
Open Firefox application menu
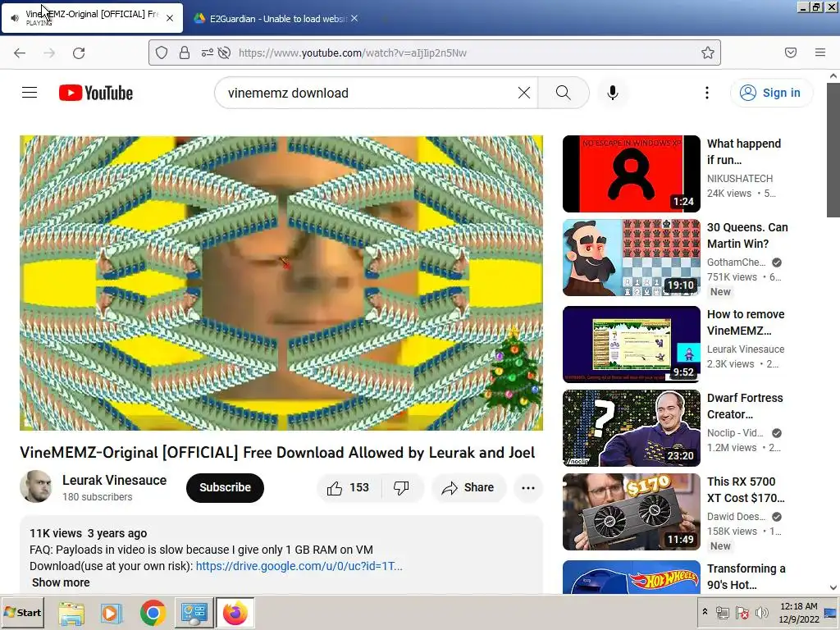click(820, 52)
